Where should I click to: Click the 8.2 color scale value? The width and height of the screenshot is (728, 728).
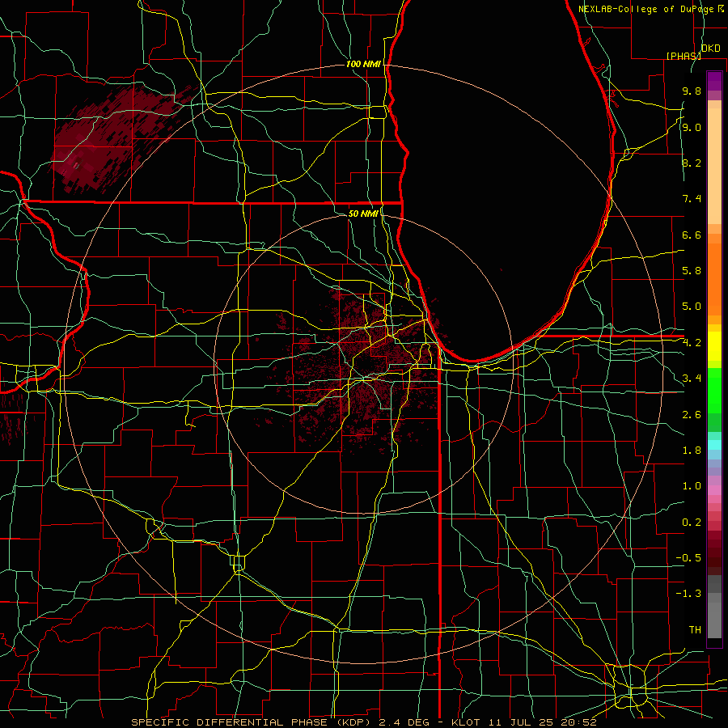click(692, 163)
